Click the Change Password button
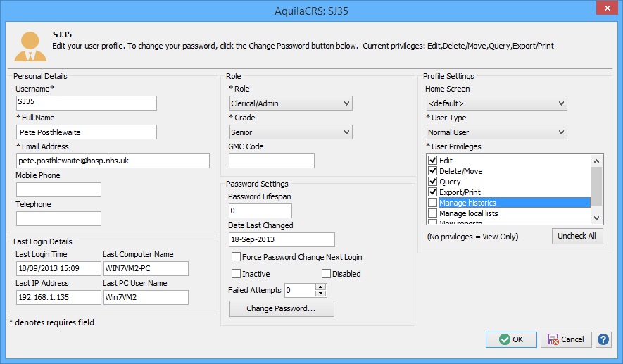The height and width of the screenshot is (364, 623). [x=282, y=309]
